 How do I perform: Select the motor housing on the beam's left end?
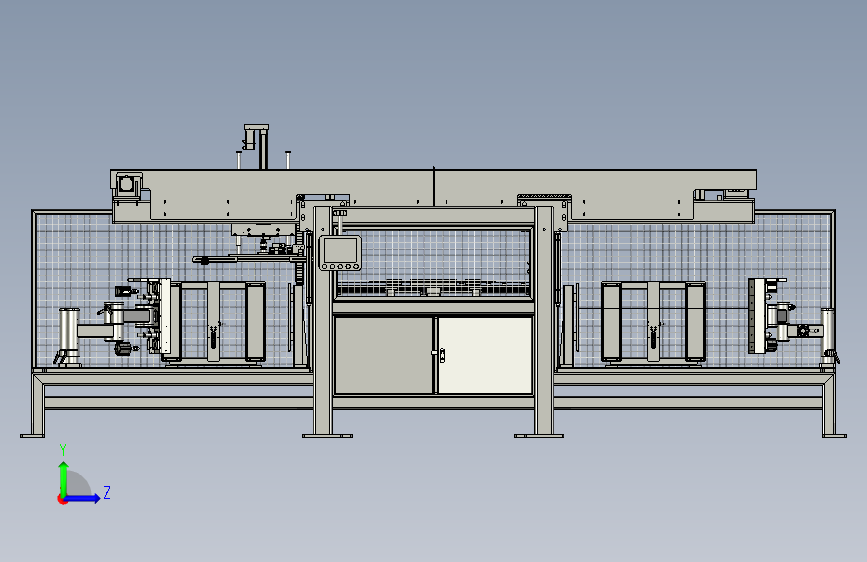point(127,184)
